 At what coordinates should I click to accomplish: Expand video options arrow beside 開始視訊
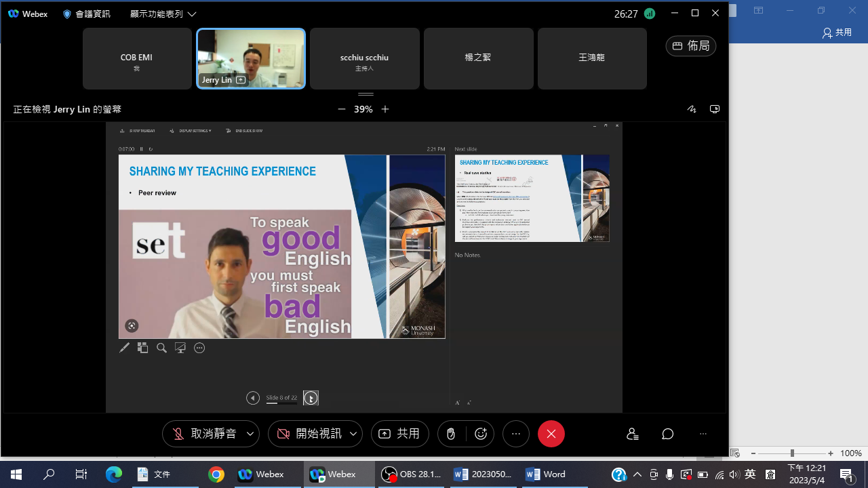pos(353,434)
